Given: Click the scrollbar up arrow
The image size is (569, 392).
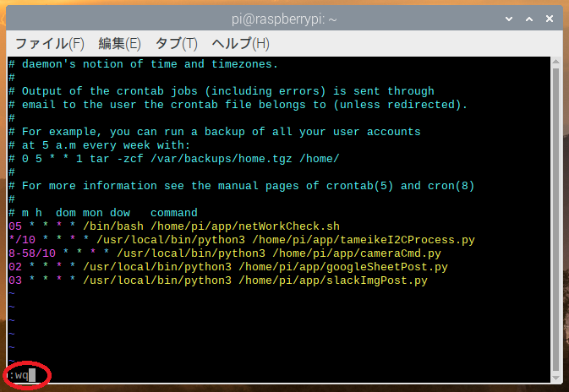Looking at the screenshot, I should (x=555, y=63).
